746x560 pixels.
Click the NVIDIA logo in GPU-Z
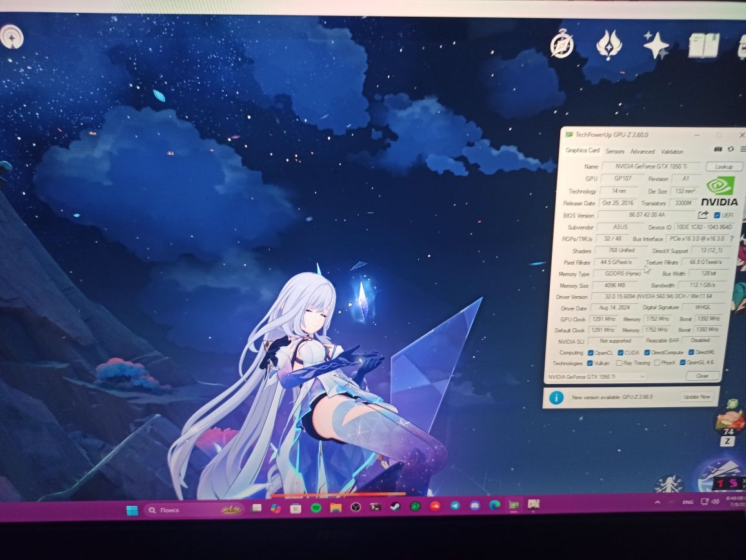point(720,191)
